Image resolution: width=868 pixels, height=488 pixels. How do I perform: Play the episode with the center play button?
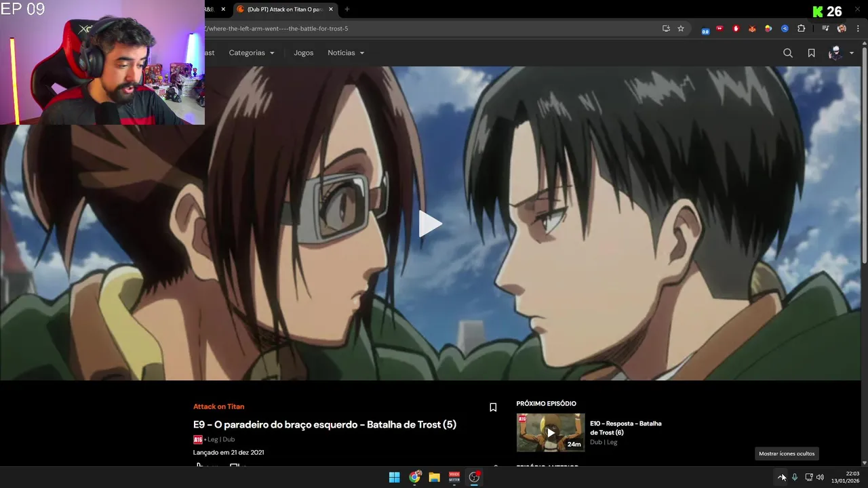(430, 224)
